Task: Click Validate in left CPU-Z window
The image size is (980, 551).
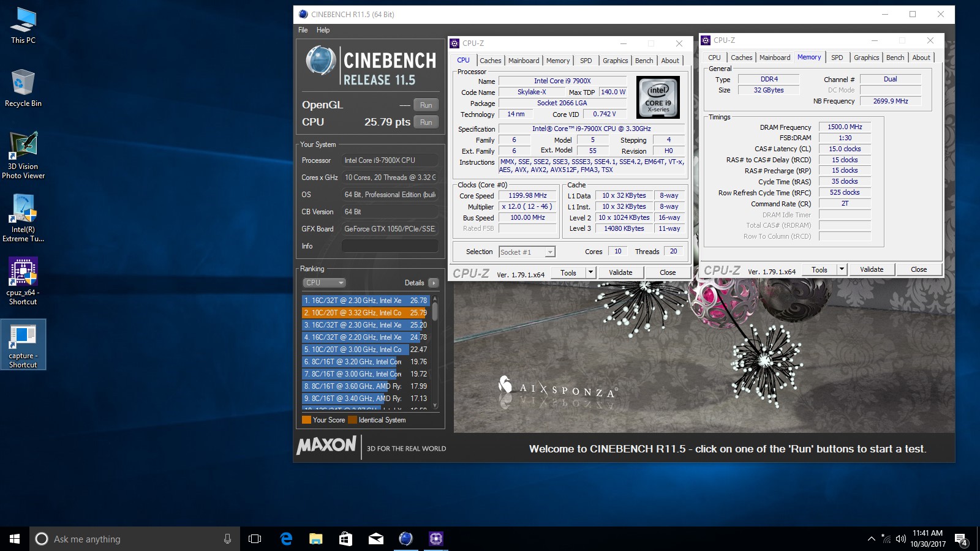Action: coord(620,272)
